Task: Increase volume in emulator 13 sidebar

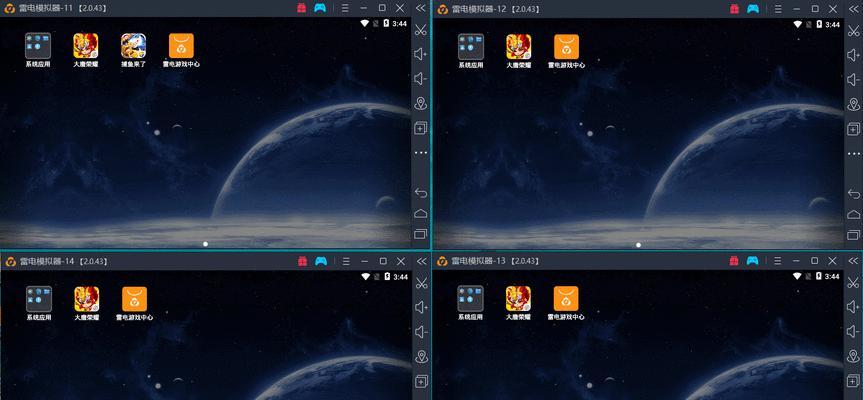Action: tap(853, 307)
